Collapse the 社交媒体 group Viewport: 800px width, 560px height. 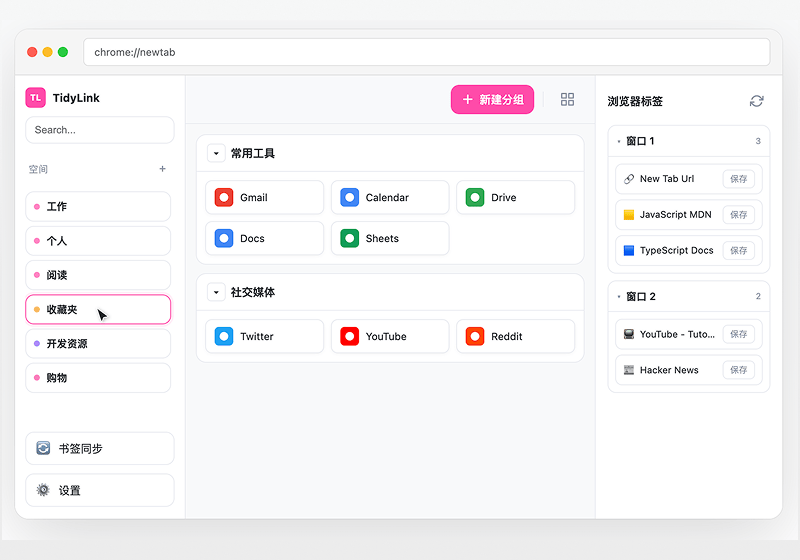coord(216,292)
